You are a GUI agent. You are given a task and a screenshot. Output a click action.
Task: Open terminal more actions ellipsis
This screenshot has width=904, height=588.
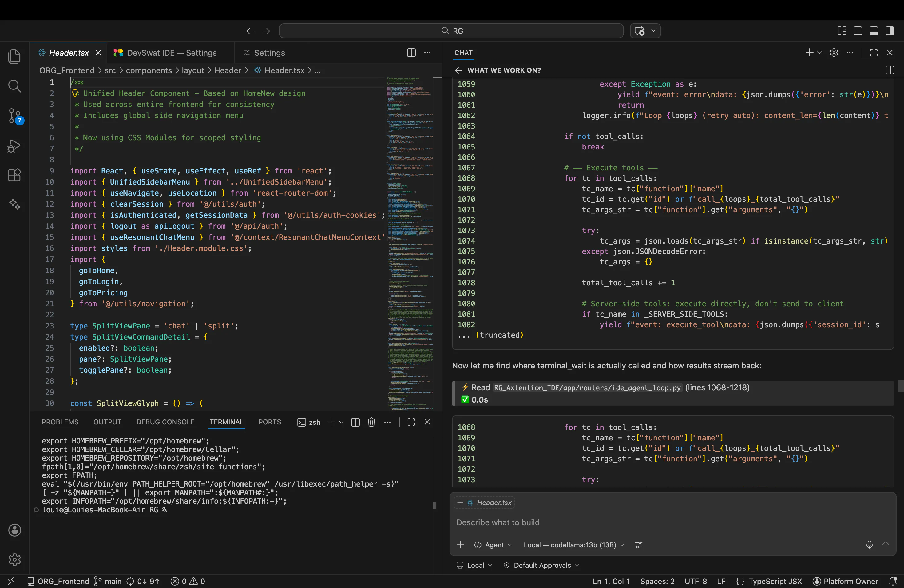point(387,422)
